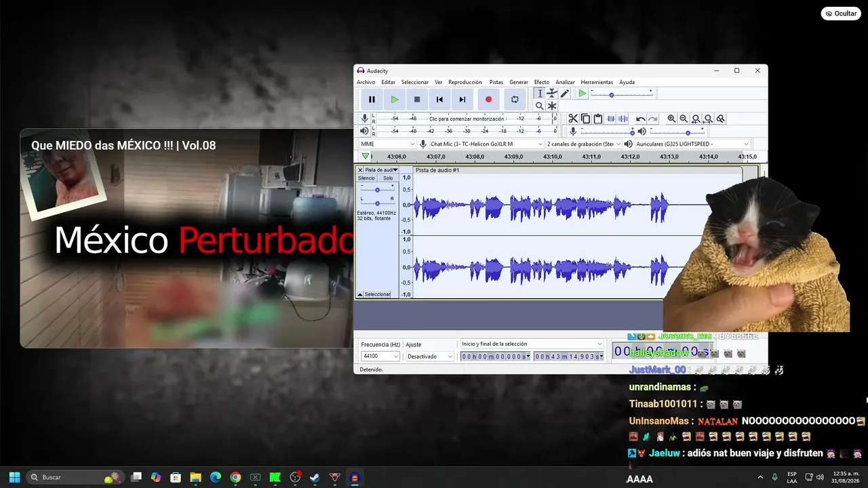868x488 pixels.
Task: Open the recording channels dropdown
Action: (x=583, y=144)
